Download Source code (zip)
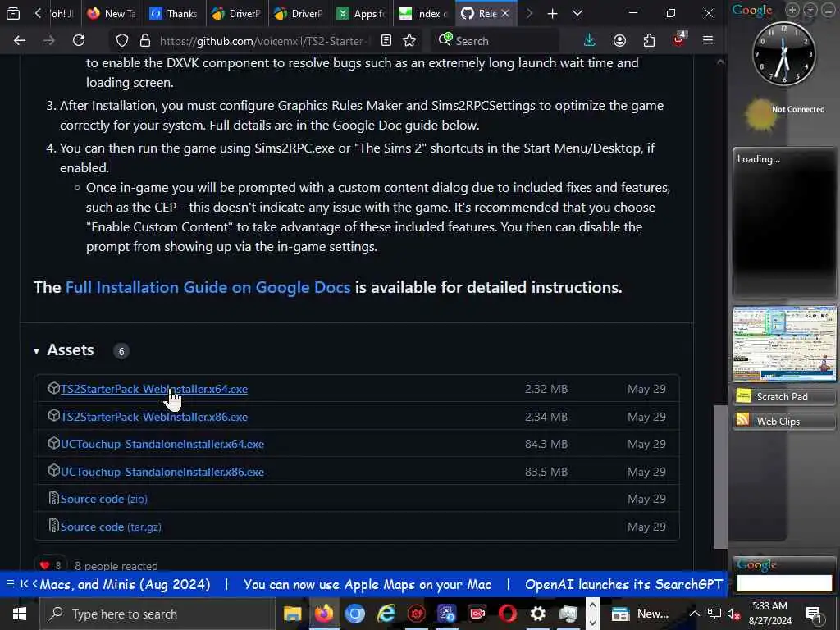840x630 pixels. point(103,499)
